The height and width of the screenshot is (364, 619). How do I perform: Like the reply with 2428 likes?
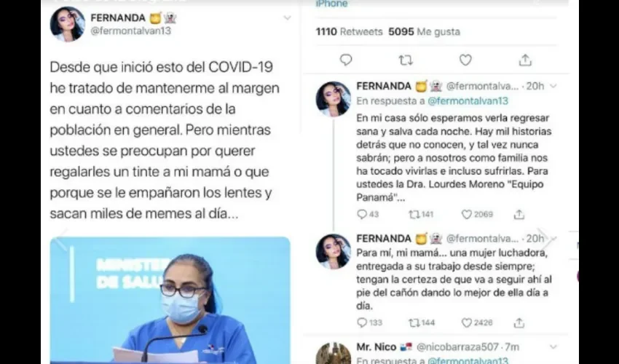click(467, 323)
